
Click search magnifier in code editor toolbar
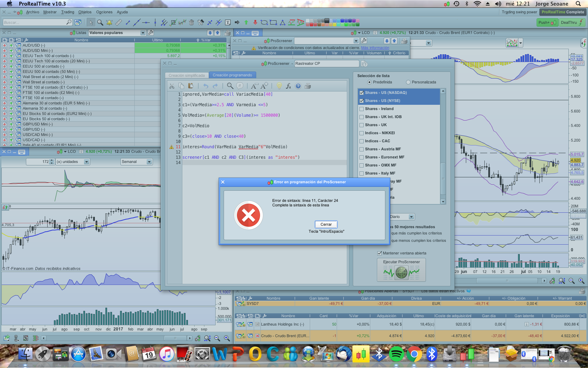click(230, 86)
